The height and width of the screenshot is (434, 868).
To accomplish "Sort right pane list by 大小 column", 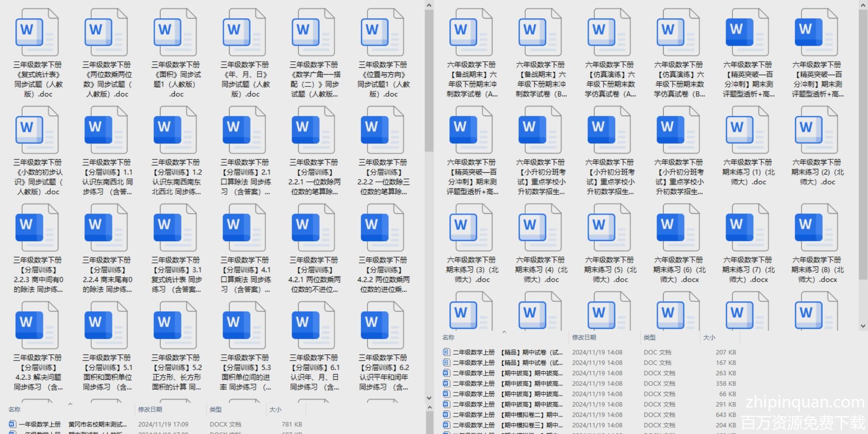I will [709, 337].
